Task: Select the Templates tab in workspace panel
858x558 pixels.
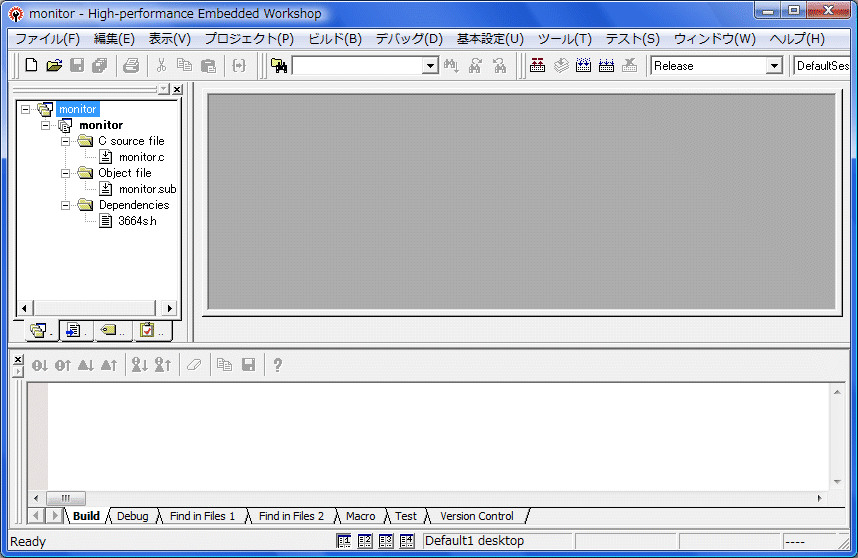Action: point(76,330)
